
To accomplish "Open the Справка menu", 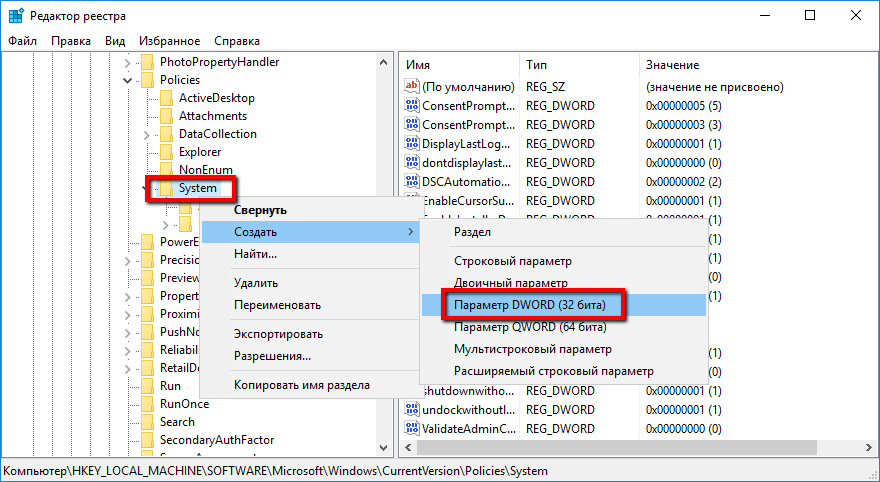I will tap(237, 41).
